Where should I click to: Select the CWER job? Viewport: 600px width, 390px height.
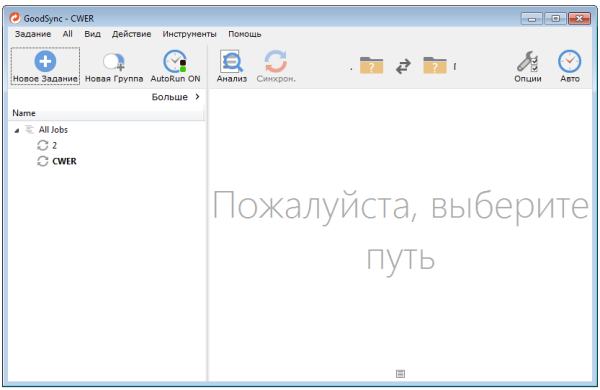[x=64, y=161]
